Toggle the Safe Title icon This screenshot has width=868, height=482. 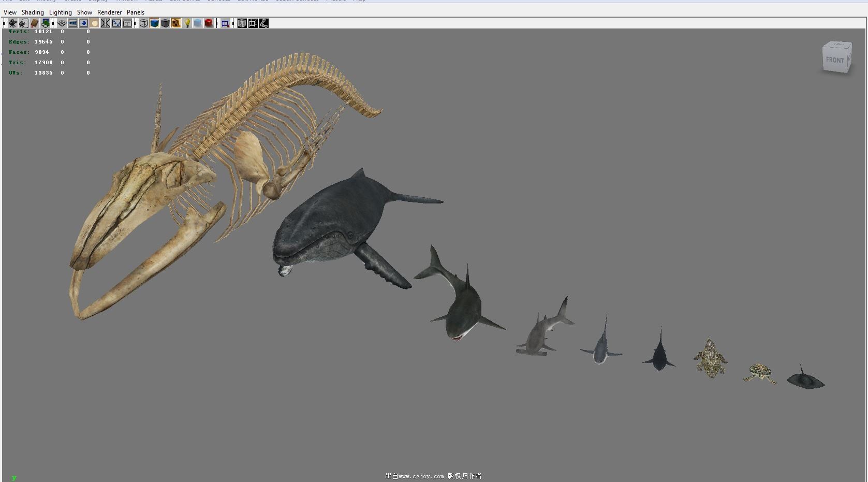127,23
